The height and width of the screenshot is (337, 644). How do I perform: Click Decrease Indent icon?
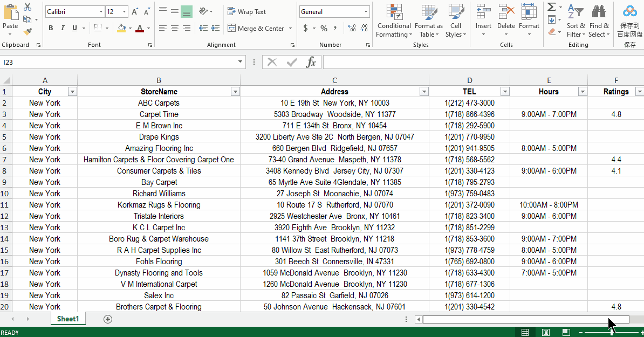point(203,28)
